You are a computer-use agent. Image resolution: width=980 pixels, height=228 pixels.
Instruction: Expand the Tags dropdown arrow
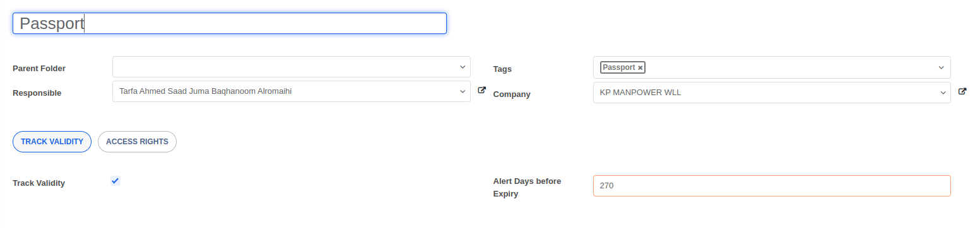point(942,67)
